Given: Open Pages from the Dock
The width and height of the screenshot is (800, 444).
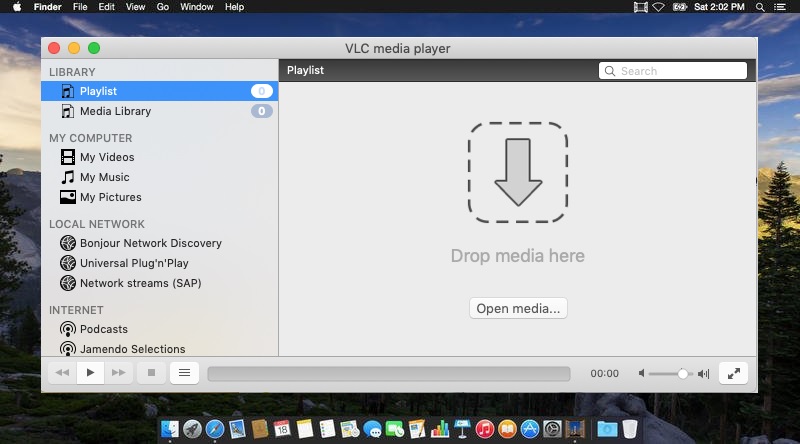Looking at the screenshot, I should point(417,429).
